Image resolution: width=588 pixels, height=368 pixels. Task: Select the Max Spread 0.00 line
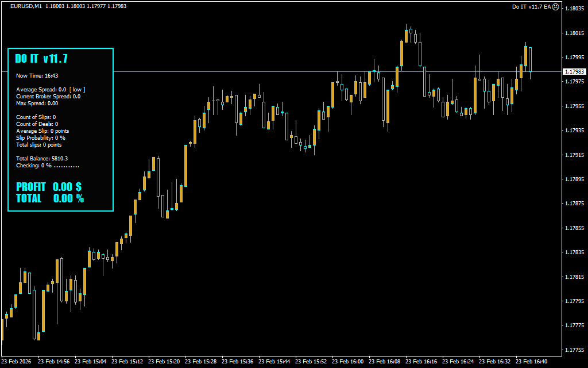(37, 103)
